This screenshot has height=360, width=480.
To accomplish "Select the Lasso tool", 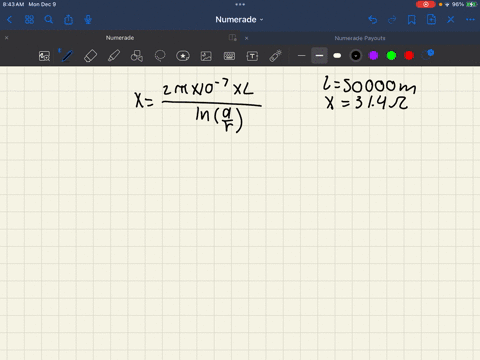I will pos(160,56).
